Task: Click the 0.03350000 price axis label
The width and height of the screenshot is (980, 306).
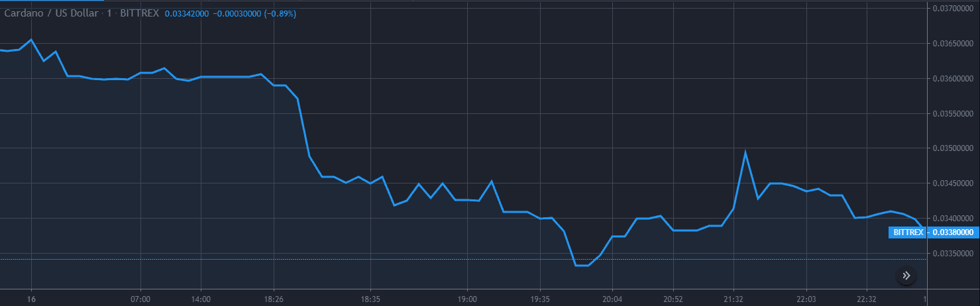Action: pyautogui.click(x=953, y=254)
